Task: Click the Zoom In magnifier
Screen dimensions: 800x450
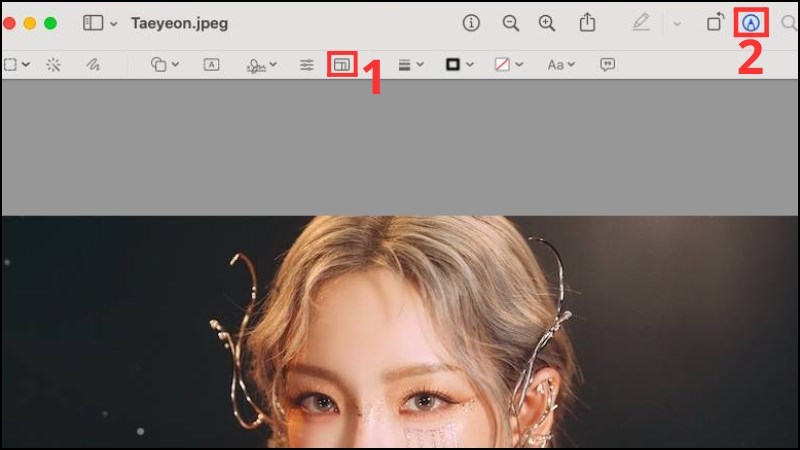Action: point(547,23)
